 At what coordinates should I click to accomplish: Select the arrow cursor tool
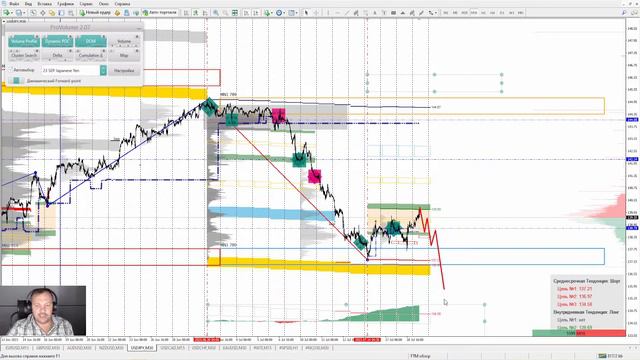click(306, 13)
